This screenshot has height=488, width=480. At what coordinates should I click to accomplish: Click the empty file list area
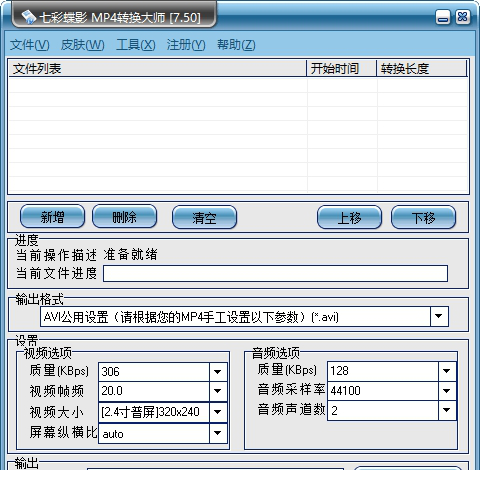coord(238,134)
